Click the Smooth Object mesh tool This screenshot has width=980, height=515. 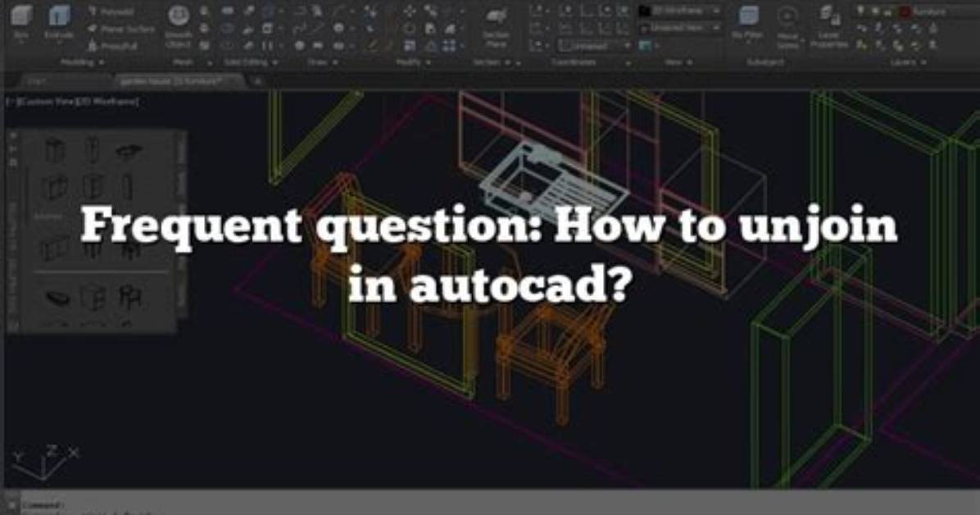pos(179,27)
